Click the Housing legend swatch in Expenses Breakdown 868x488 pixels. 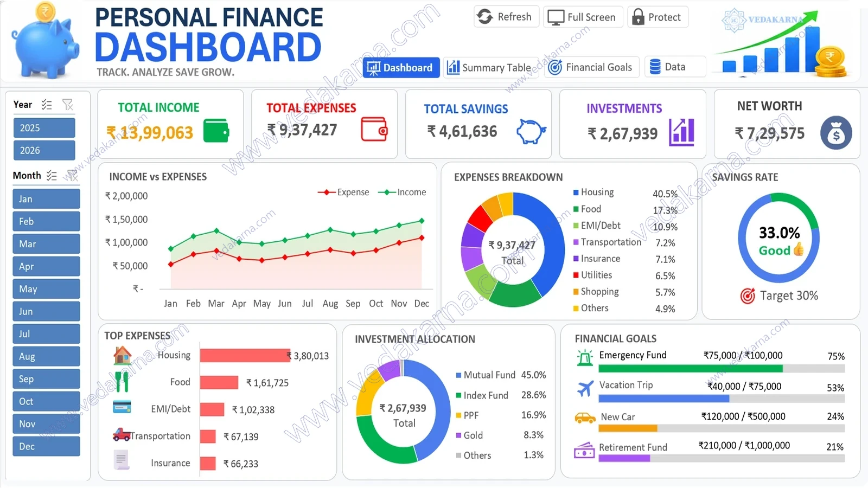[576, 192]
